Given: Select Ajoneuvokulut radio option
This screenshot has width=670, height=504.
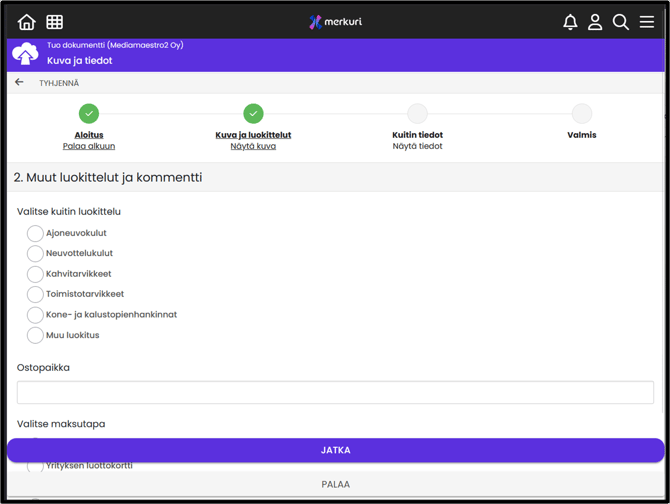Looking at the screenshot, I should (35, 233).
